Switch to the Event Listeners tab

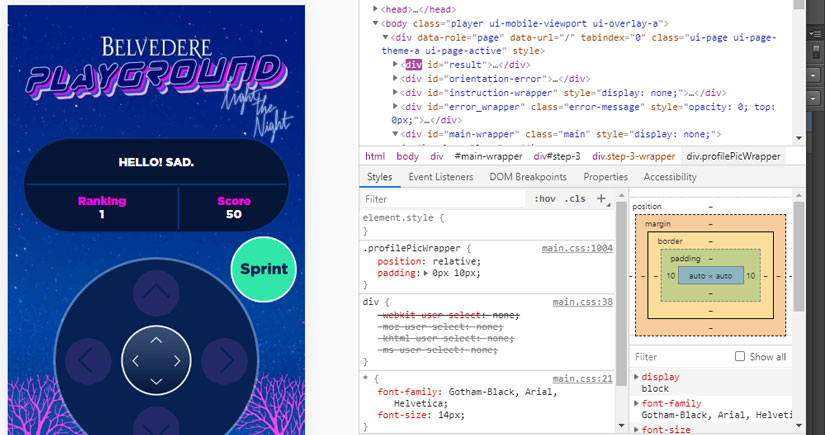(x=441, y=177)
